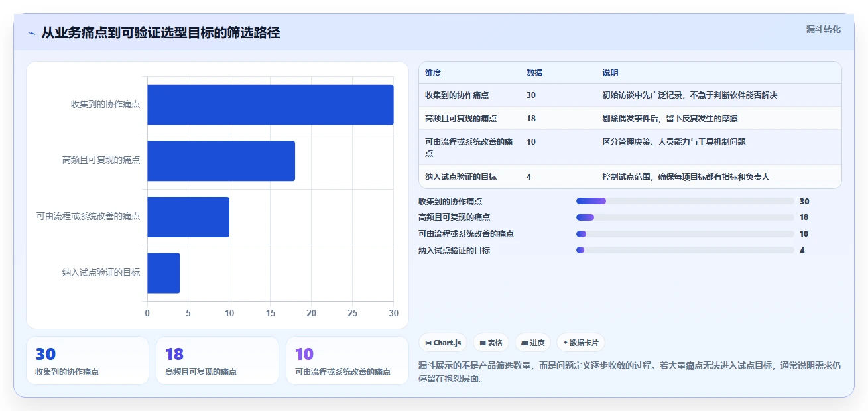
Task: Select the 表格 chip
Action: pyautogui.click(x=491, y=343)
